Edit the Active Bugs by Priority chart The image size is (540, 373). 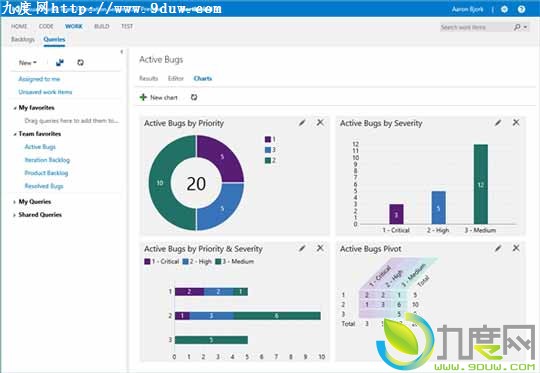tap(302, 123)
